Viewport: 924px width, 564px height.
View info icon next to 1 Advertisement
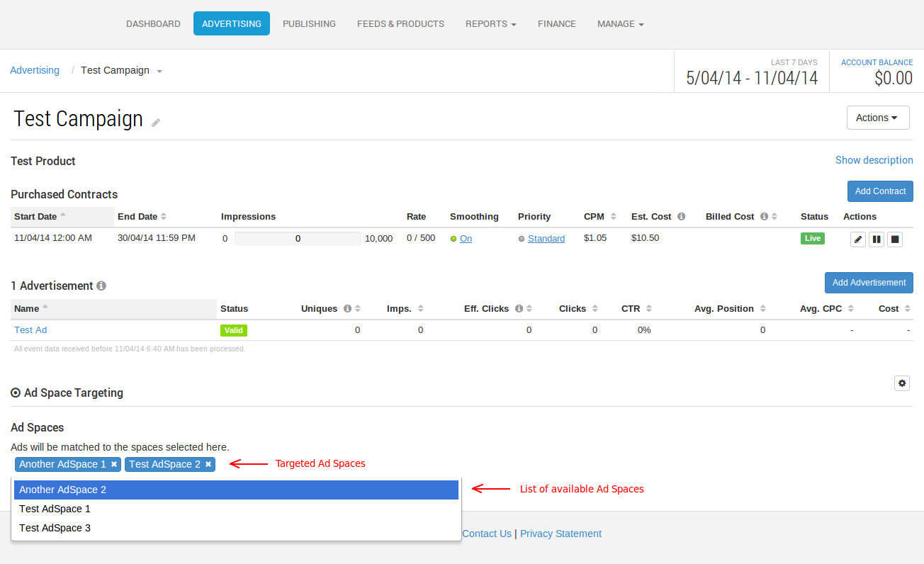pos(101,286)
